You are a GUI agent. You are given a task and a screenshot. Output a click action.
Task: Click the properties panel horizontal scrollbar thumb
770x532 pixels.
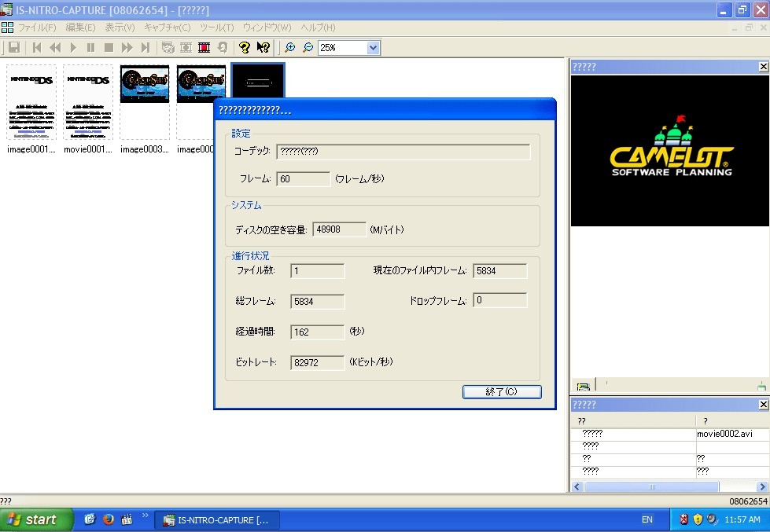[x=652, y=487]
